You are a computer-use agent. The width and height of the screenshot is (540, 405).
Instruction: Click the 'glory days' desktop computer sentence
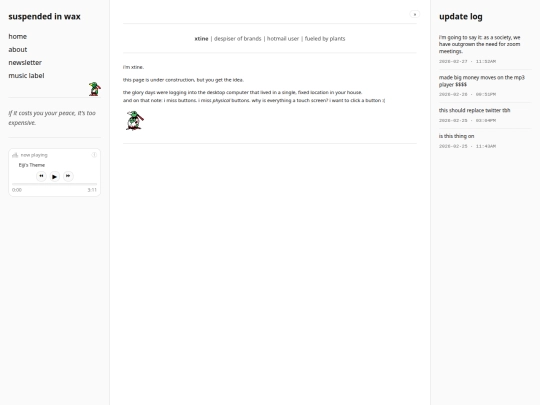[242, 93]
